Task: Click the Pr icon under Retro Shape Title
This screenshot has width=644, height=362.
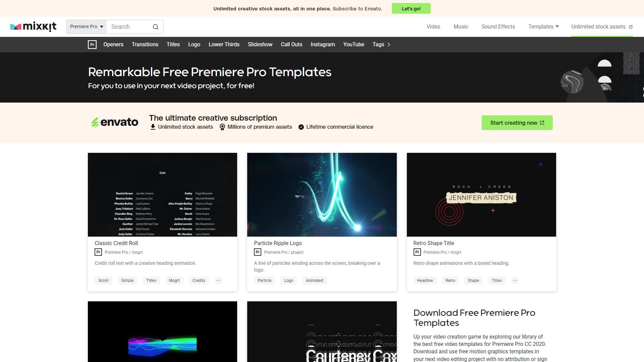Action: pyautogui.click(x=417, y=252)
